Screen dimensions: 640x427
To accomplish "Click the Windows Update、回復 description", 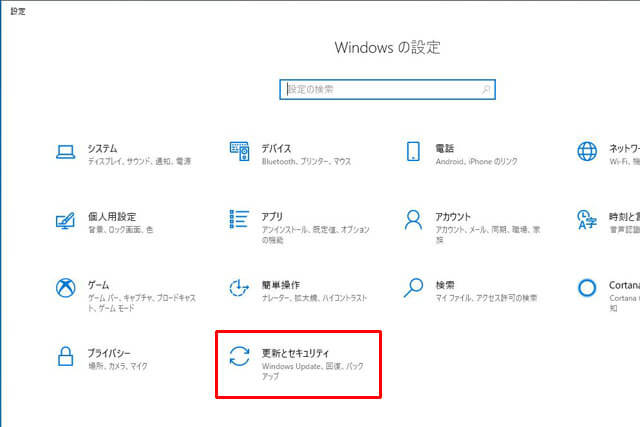I will (x=313, y=371).
